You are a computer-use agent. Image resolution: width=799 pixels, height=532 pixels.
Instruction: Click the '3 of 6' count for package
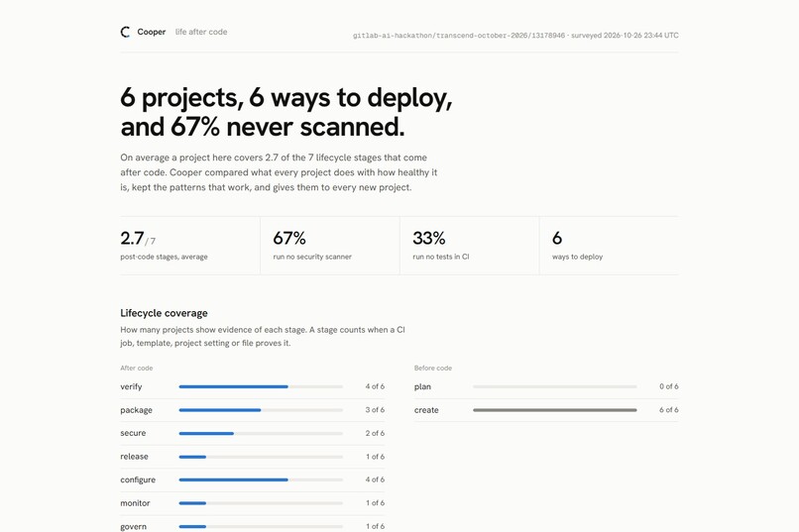[375, 410]
